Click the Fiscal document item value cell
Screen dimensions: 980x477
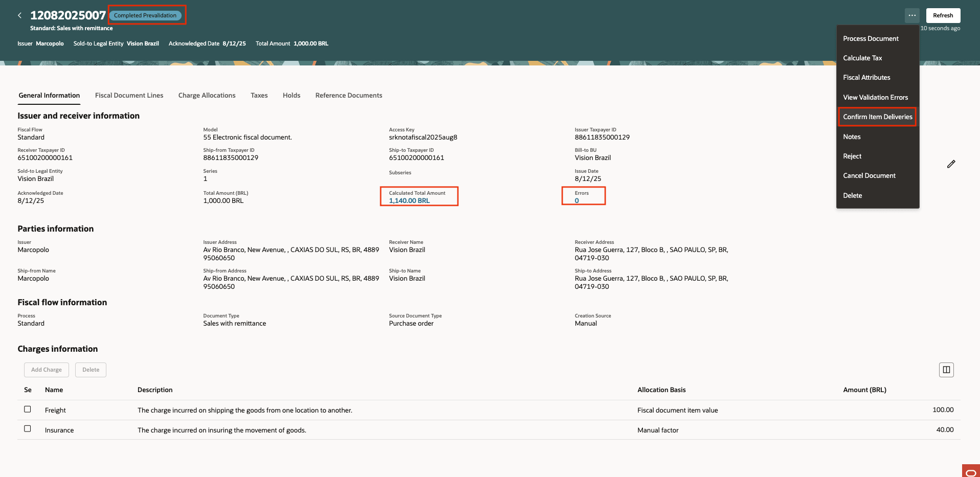(677, 411)
